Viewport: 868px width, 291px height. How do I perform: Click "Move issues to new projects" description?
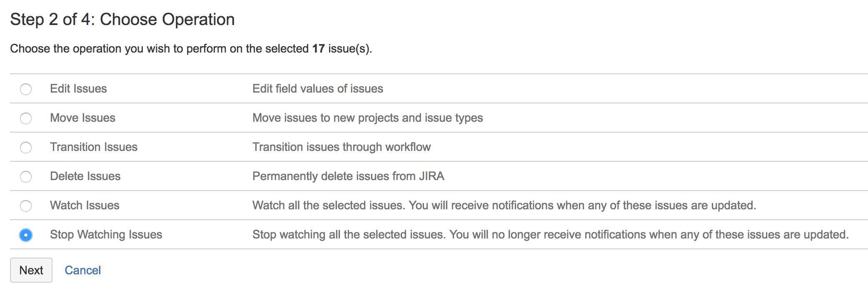(x=367, y=118)
